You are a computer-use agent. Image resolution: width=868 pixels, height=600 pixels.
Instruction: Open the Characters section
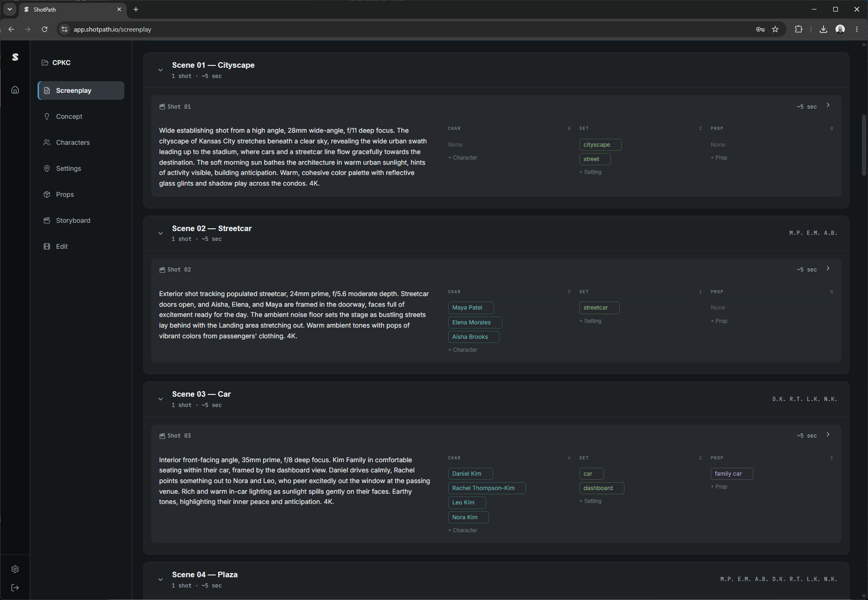click(81, 142)
